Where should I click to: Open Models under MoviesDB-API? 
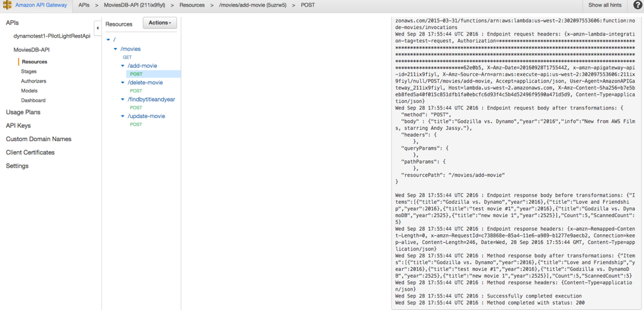point(29,90)
